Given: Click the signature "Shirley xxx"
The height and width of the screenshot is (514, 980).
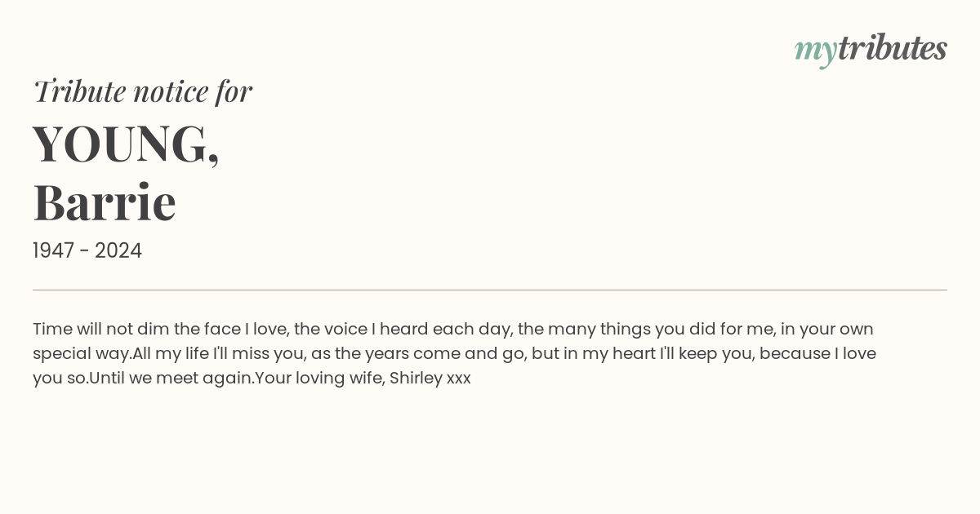Looking at the screenshot, I should (x=430, y=378).
